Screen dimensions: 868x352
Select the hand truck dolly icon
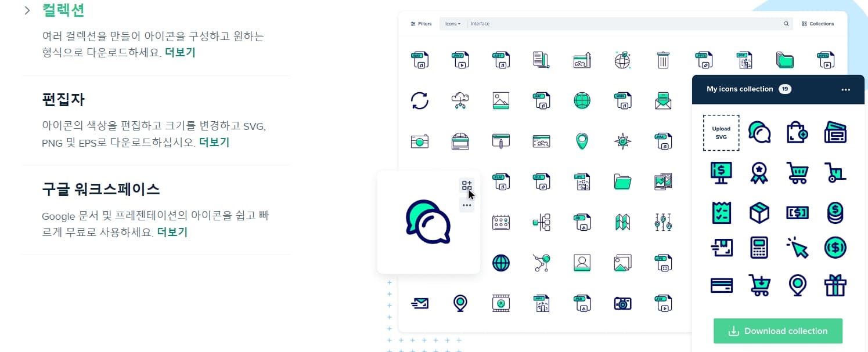point(835,172)
